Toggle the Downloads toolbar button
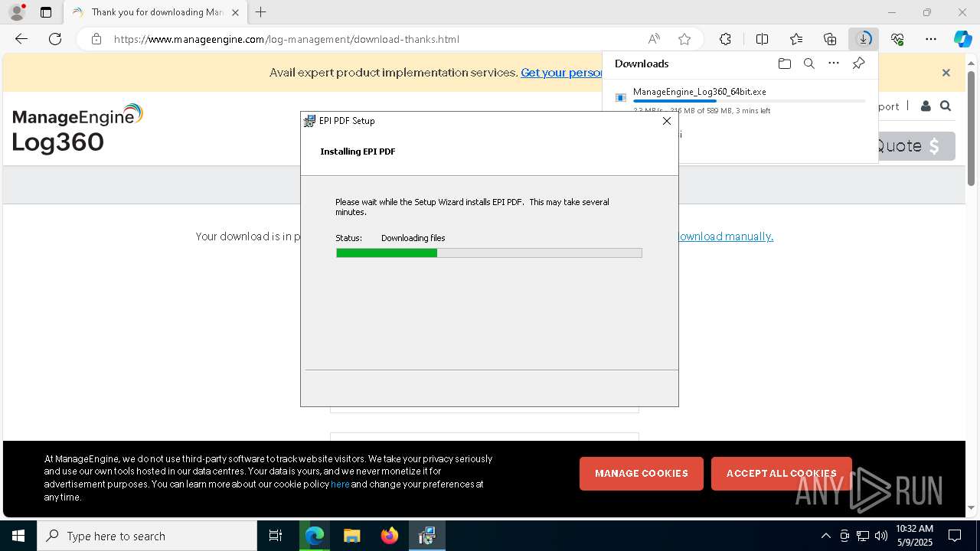Screen dimensions: 980x551 [x=864, y=39]
